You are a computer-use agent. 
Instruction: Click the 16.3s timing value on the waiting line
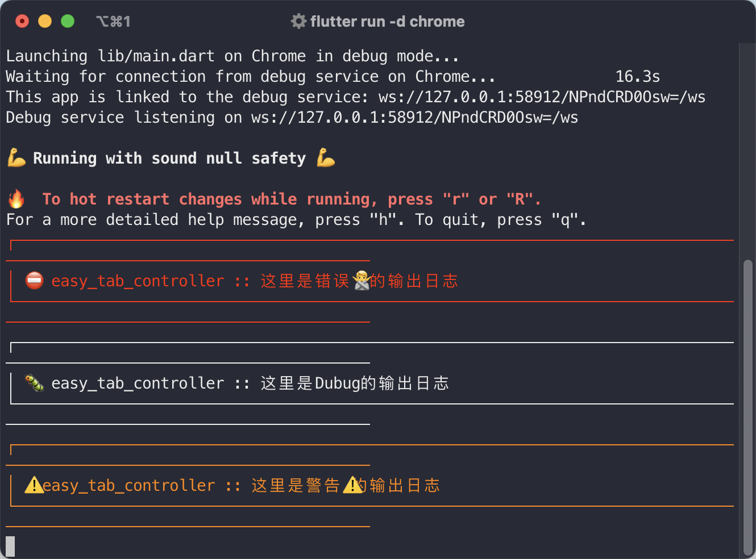tap(638, 76)
